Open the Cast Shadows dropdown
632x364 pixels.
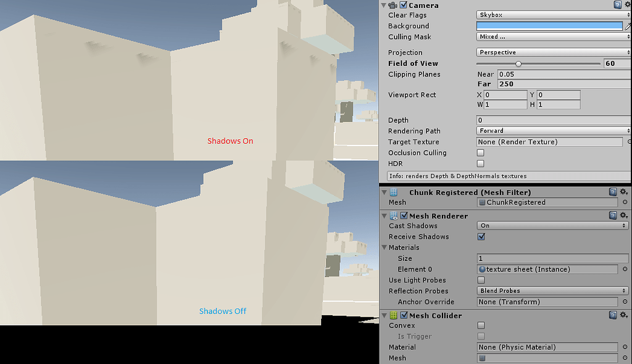[551, 226]
